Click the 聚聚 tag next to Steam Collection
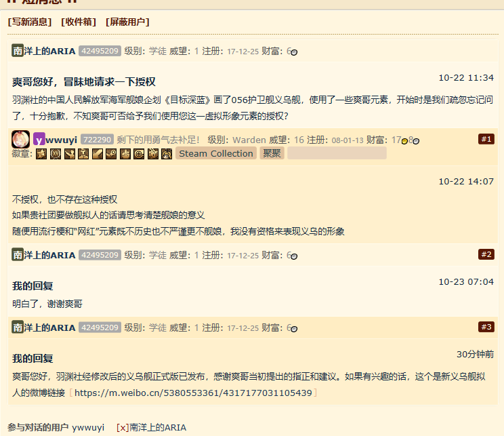The width and height of the screenshot is (504, 436). tap(272, 154)
